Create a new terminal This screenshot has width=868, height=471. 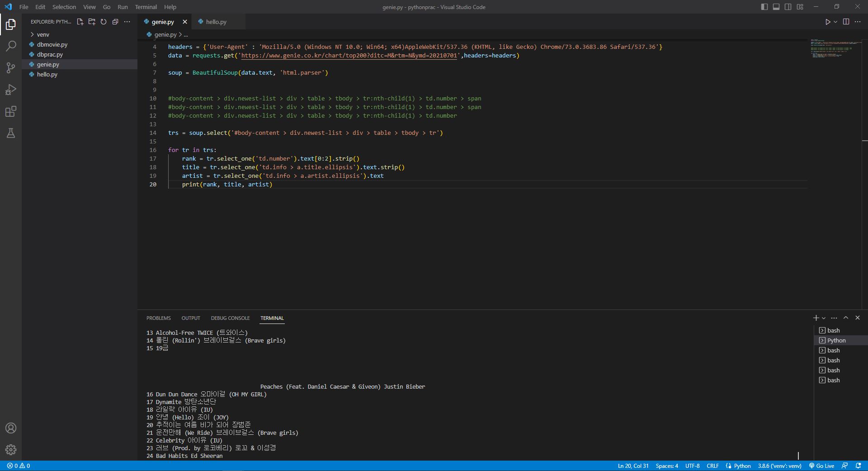(x=816, y=318)
